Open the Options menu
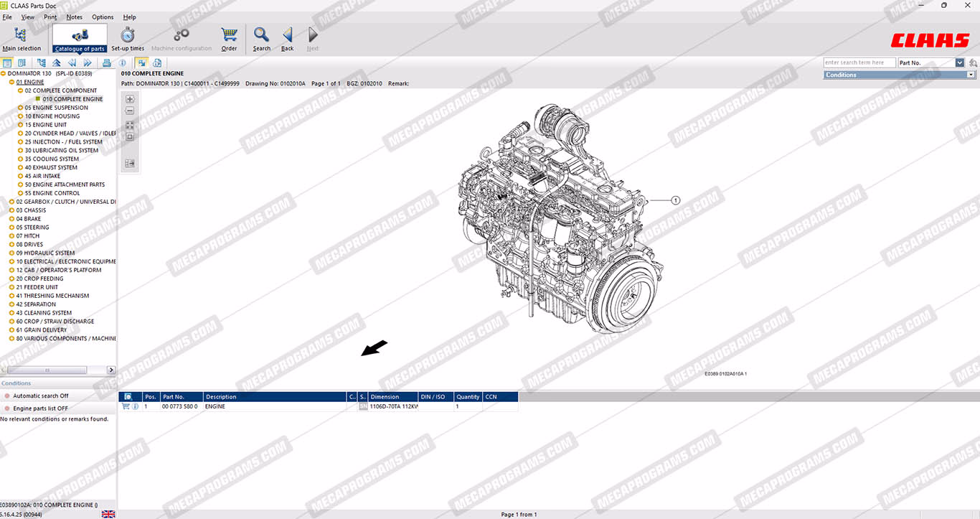The height and width of the screenshot is (519, 980). 103,17
